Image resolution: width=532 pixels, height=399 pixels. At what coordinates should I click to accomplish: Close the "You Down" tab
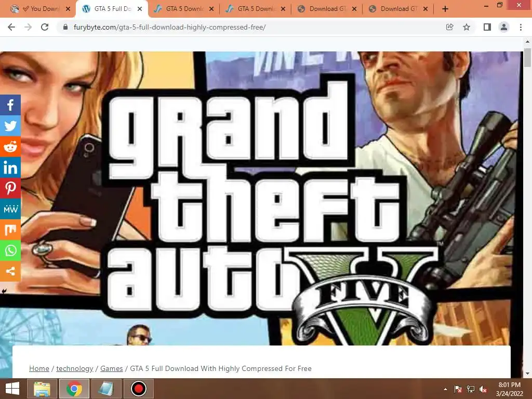tap(68, 9)
